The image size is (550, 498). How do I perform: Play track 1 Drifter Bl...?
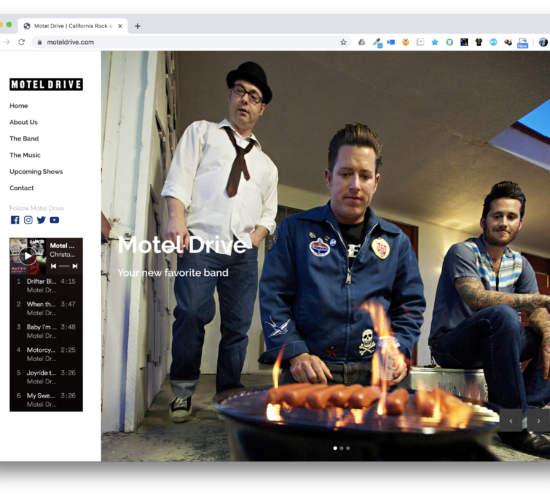[46, 285]
